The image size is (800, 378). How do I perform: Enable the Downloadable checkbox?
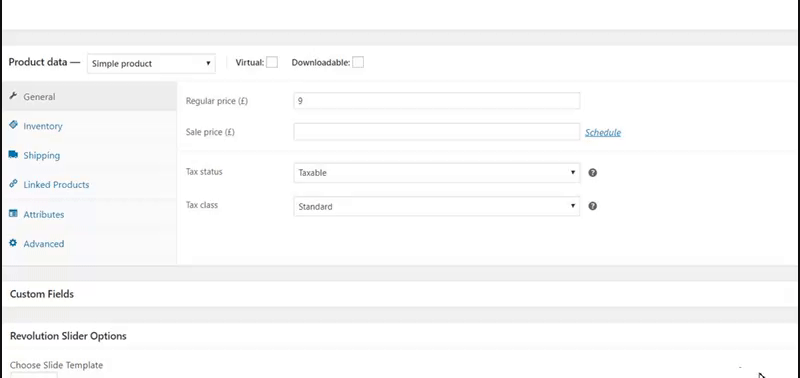point(358,62)
